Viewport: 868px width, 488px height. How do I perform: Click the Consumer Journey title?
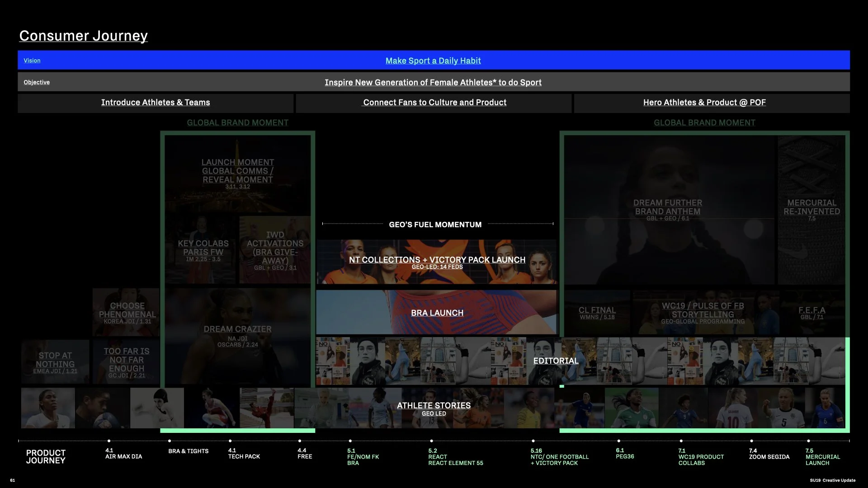[83, 36]
